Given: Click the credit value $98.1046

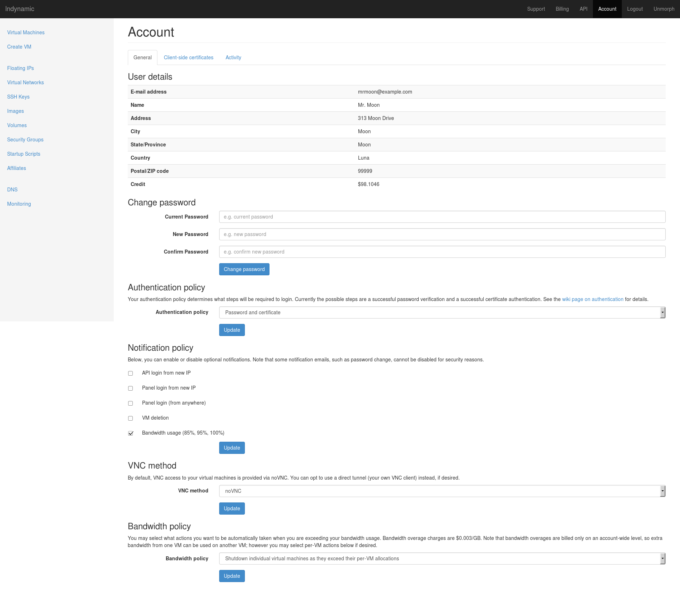Looking at the screenshot, I should [x=368, y=184].
